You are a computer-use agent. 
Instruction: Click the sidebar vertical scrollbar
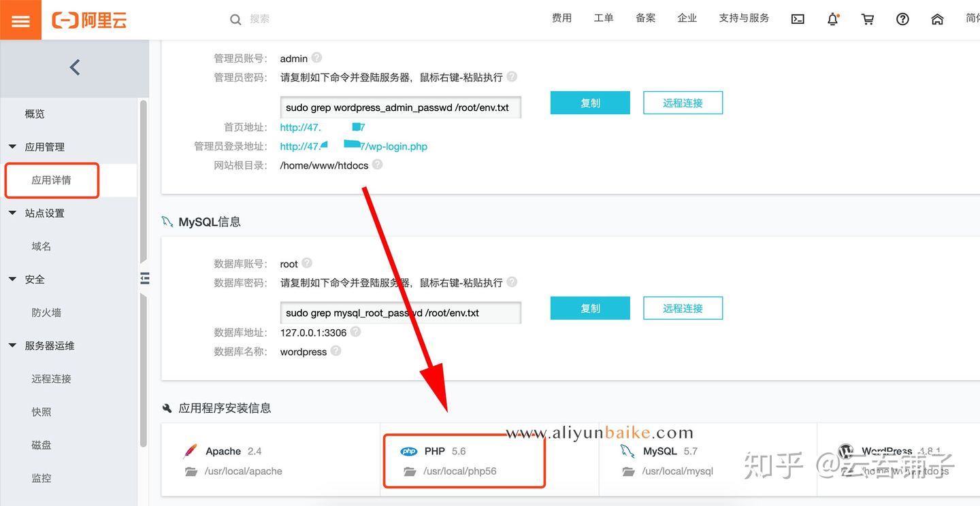[x=143, y=272]
